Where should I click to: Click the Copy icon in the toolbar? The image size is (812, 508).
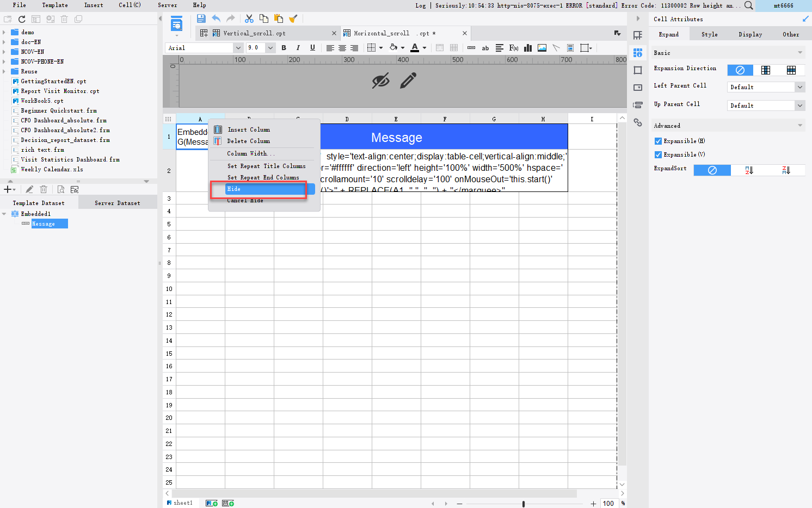264,18
